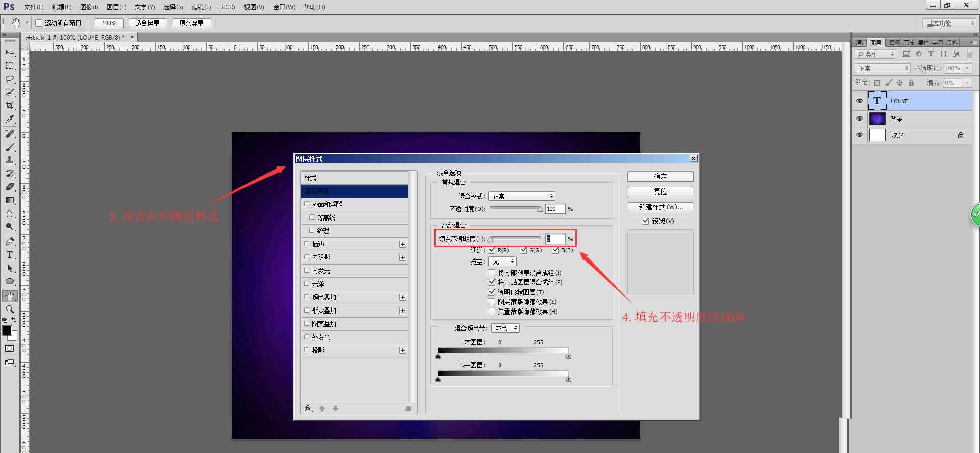
Task: Switch to the 路径 panel tab
Action: click(894, 43)
